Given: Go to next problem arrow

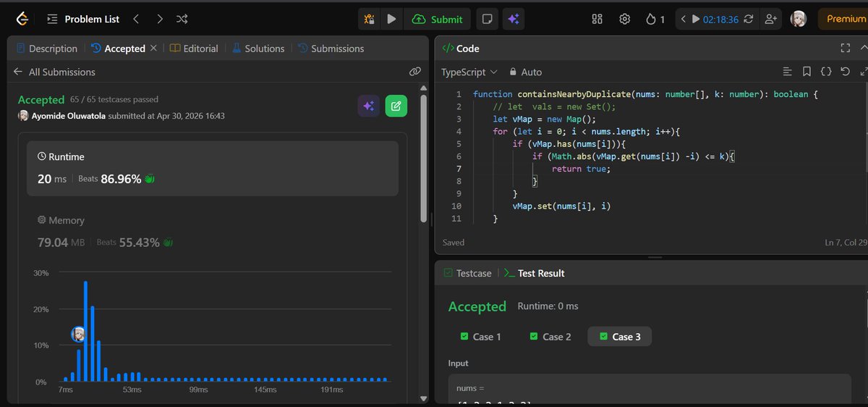Looking at the screenshot, I should point(160,19).
